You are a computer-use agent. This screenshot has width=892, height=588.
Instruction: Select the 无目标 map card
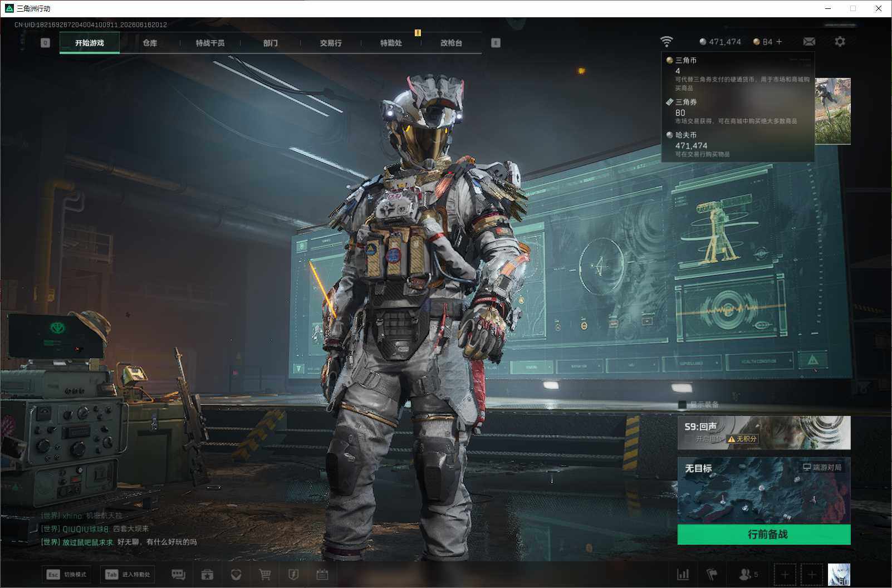tap(764, 491)
